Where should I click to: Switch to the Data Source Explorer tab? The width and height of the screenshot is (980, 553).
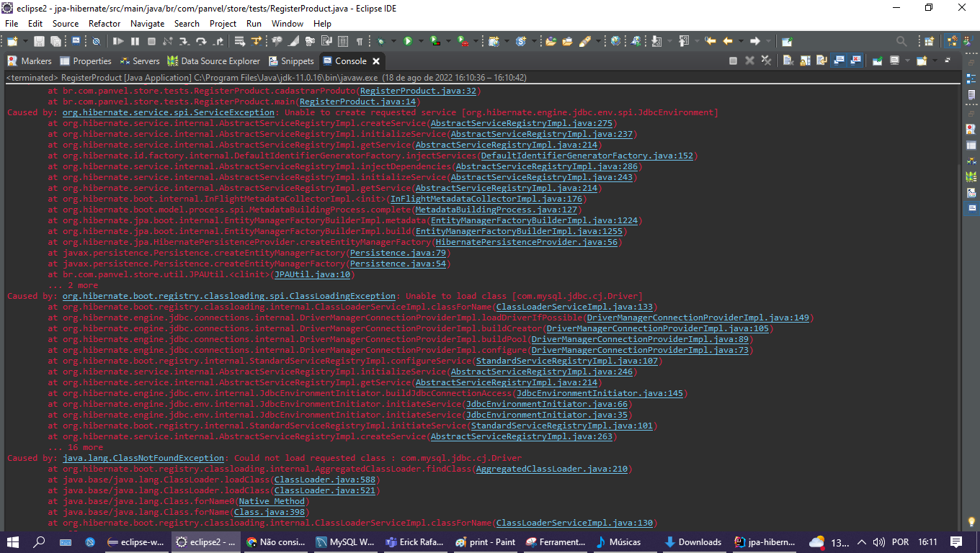213,61
